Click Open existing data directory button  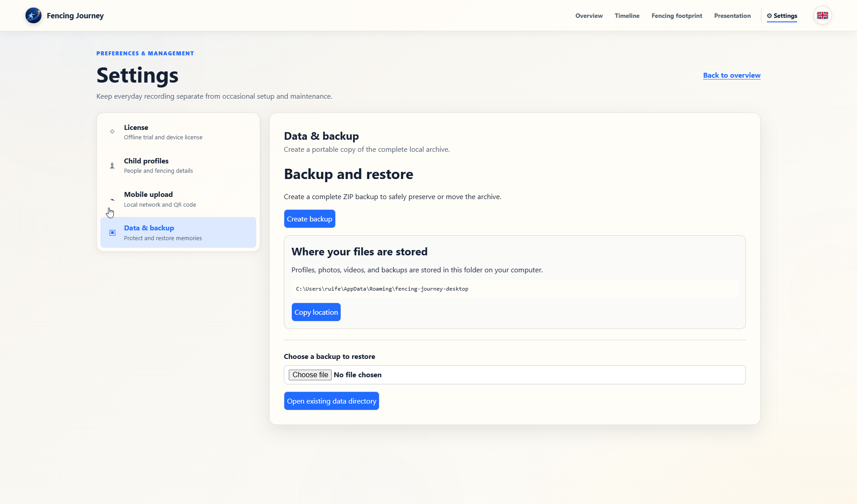pyautogui.click(x=332, y=401)
